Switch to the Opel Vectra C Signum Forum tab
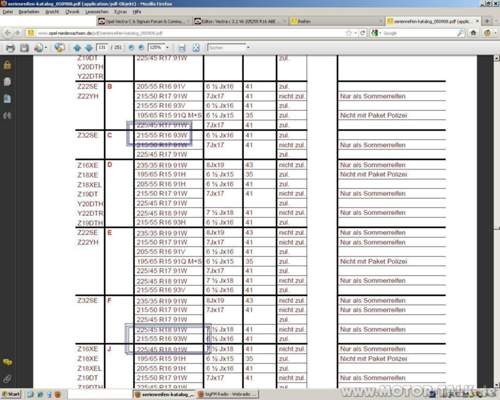 [143, 21]
